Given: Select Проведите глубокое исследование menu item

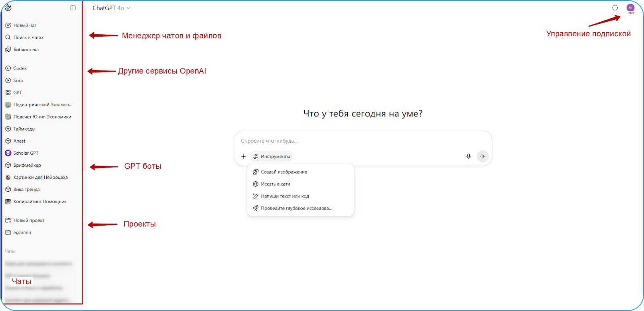Looking at the screenshot, I should pos(301,208).
